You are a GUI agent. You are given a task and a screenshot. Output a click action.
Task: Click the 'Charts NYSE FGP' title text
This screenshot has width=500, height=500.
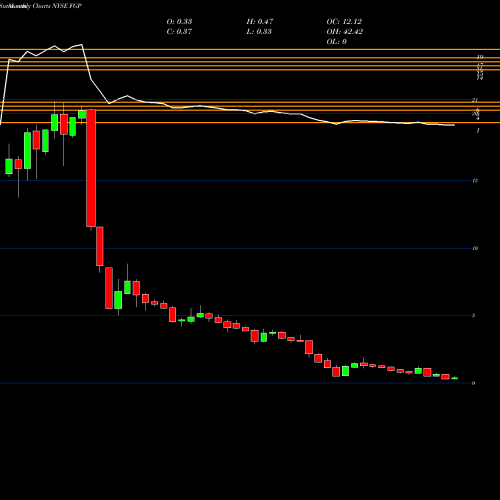[x=57, y=6]
